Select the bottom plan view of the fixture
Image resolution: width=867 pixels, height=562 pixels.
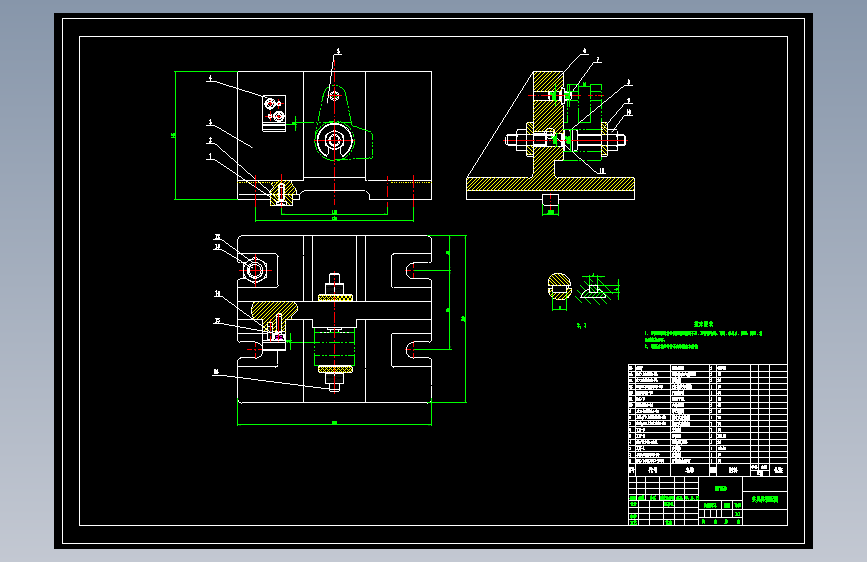335,319
